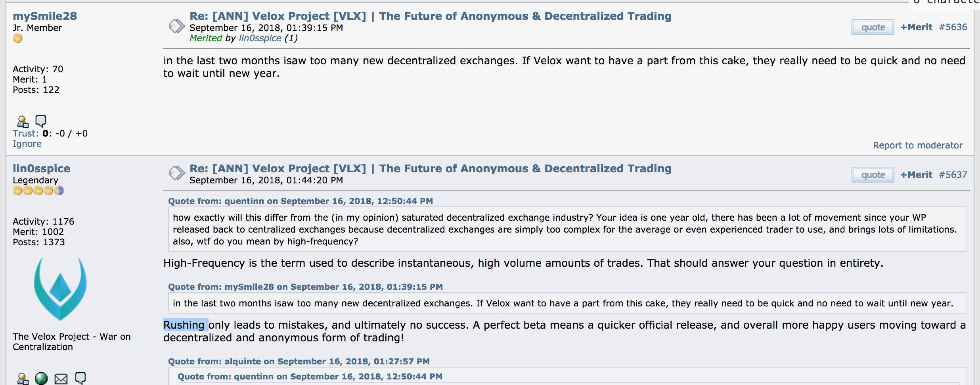The height and width of the screenshot is (385, 980).
Task: Click lin0sspice's email envelope icon
Action: [x=61, y=379]
